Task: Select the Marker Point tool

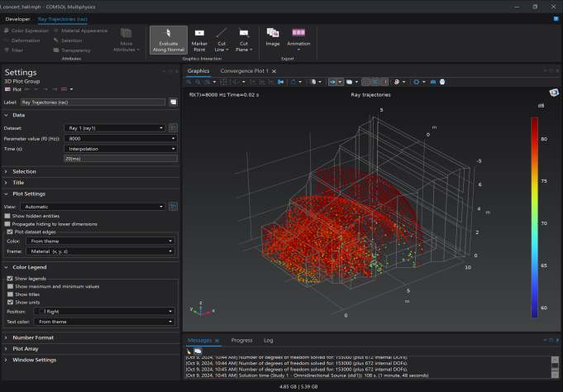Action: pos(199,39)
